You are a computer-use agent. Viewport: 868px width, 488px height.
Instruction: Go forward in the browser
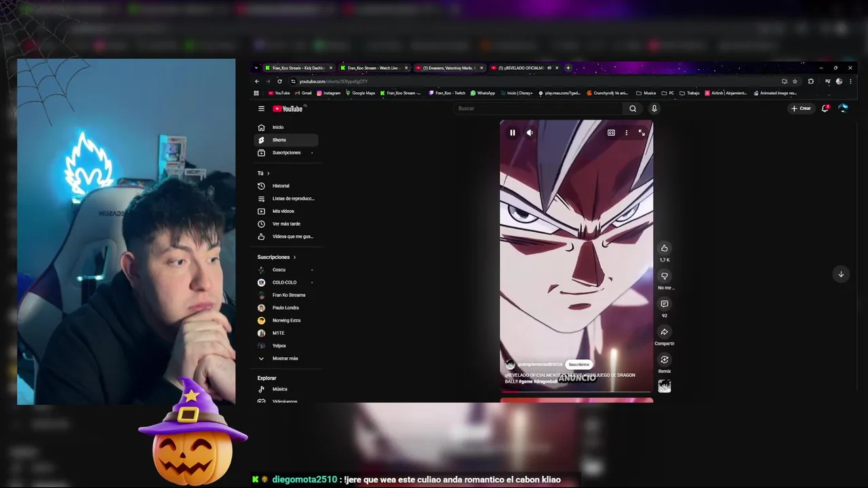pos(268,81)
